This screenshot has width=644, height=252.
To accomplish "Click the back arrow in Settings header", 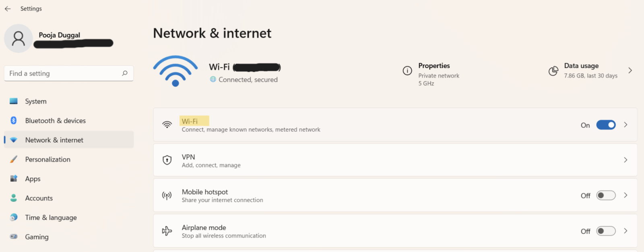I will (x=8, y=8).
